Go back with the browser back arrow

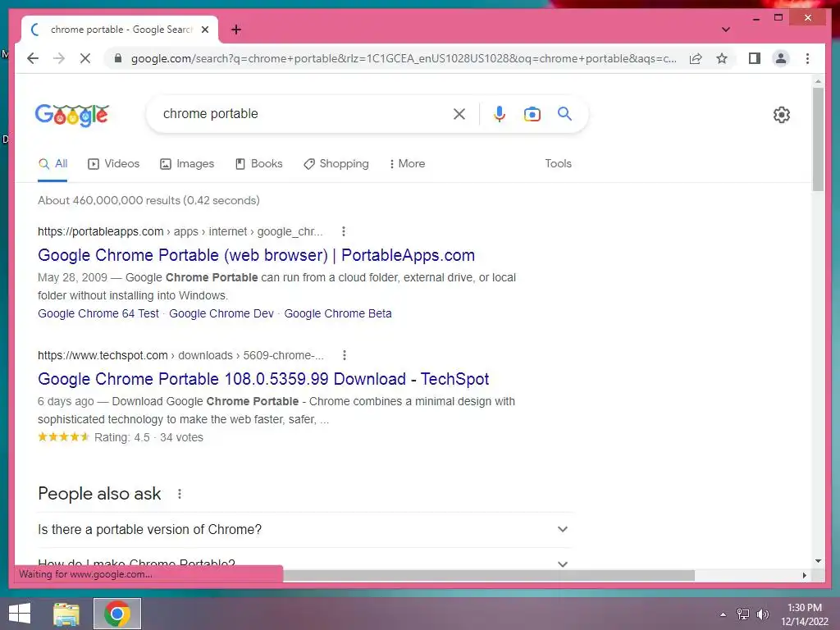coord(33,58)
